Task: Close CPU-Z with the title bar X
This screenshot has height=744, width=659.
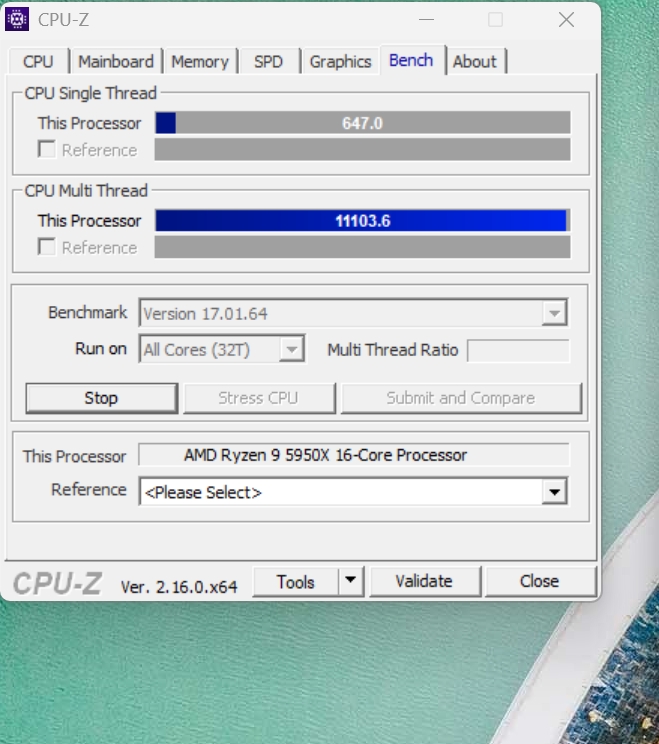Action: click(x=566, y=20)
